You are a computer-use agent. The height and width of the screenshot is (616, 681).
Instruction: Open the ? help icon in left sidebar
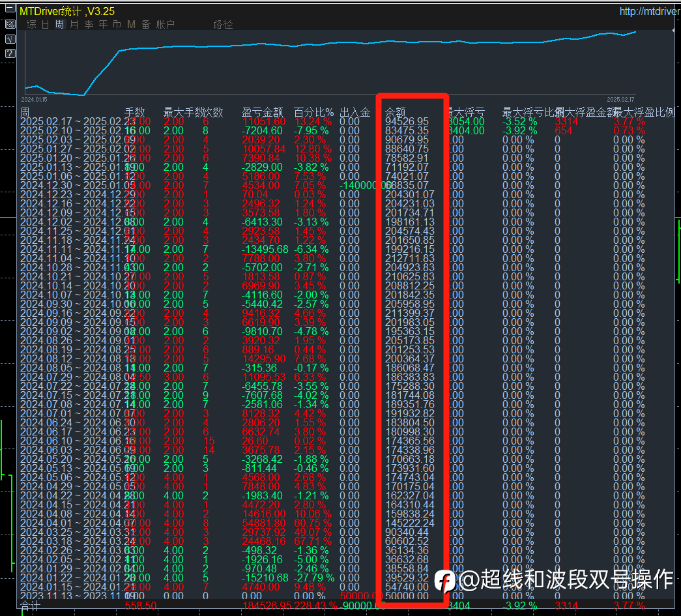point(10,53)
